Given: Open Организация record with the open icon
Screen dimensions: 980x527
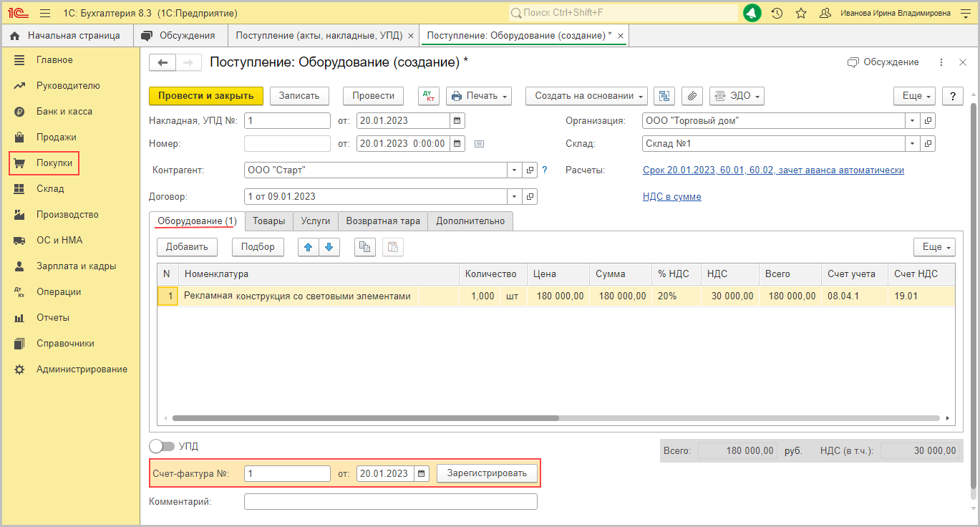Looking at the screenshot, I should click(x=928, y=121).
